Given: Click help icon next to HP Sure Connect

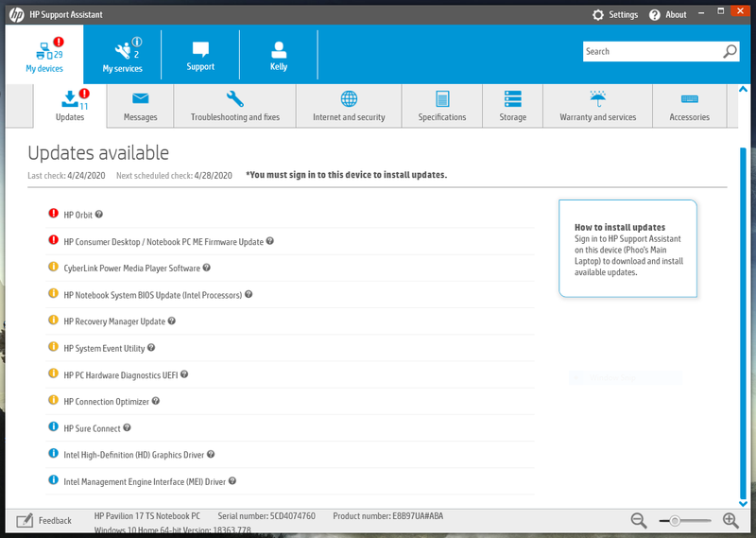Looking at the screenshot, I should tap(127, 428).
